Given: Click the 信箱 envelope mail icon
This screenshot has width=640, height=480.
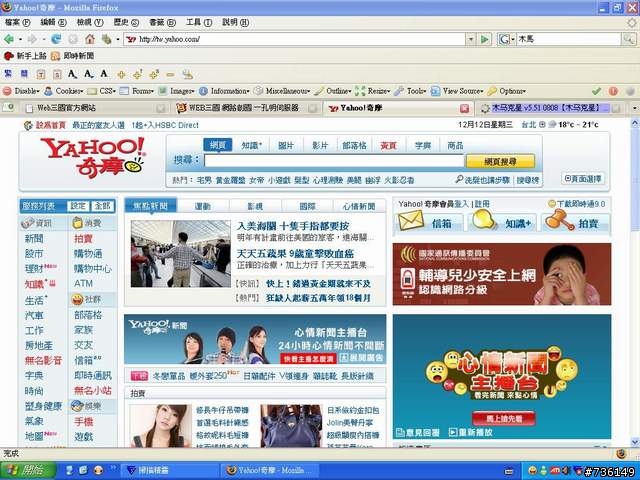Looking at the screenshot, I should point(411,220).
